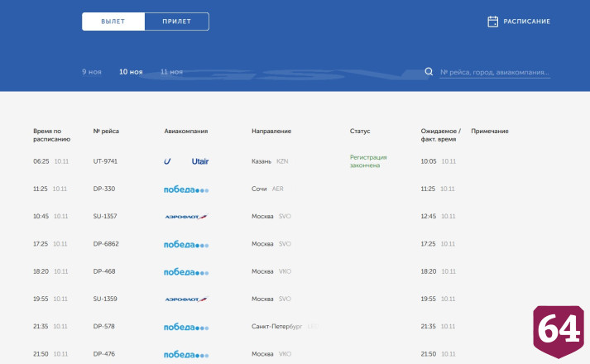Select the 10 ноя date
Image resolution: width=590 pixels, height=364 pixels.
click(131, 71)
